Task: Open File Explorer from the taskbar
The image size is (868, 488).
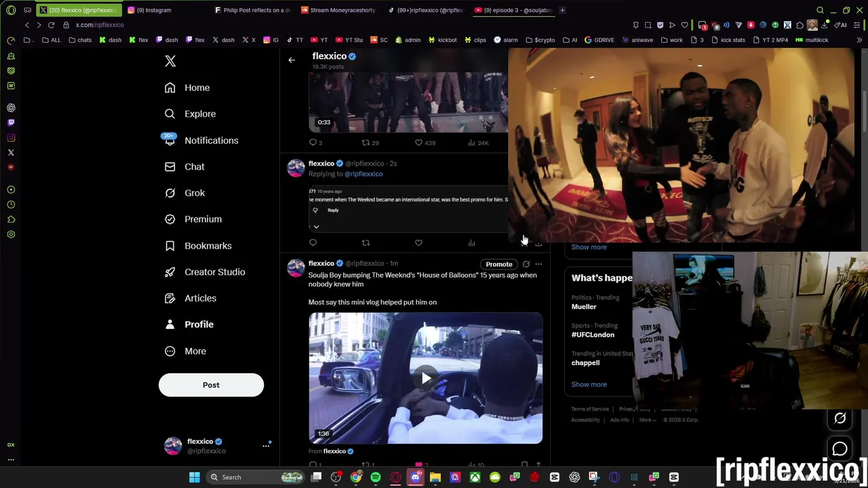Action: [x=435, y=477]
